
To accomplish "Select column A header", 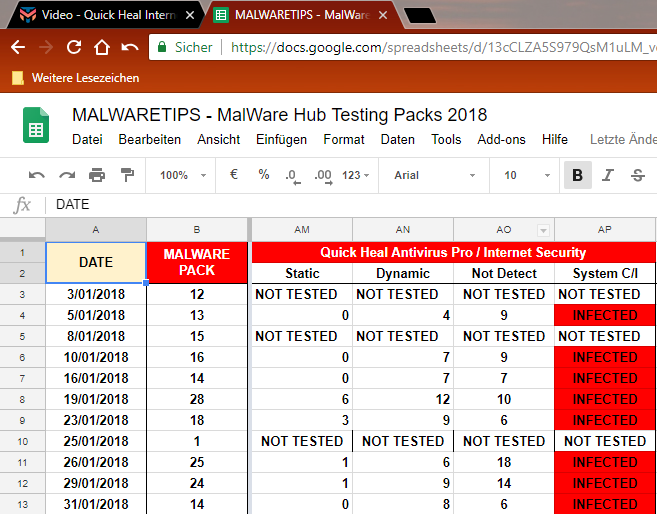I will pyautogui.click(x=96, y=230).
